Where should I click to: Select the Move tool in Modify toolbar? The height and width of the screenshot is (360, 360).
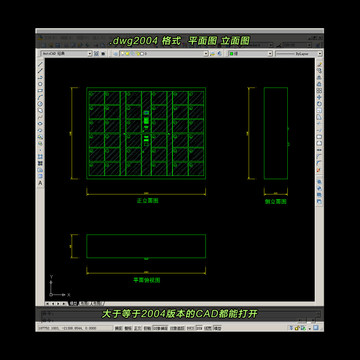(x=319, y=98)
